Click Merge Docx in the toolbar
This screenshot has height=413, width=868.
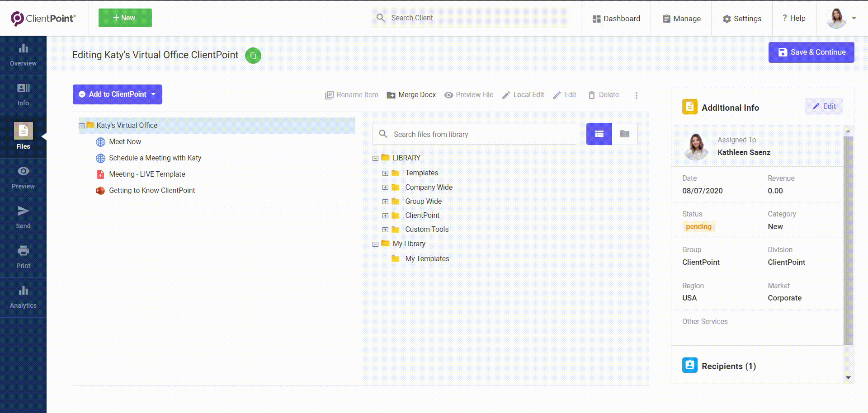click(x=411, y=95)
